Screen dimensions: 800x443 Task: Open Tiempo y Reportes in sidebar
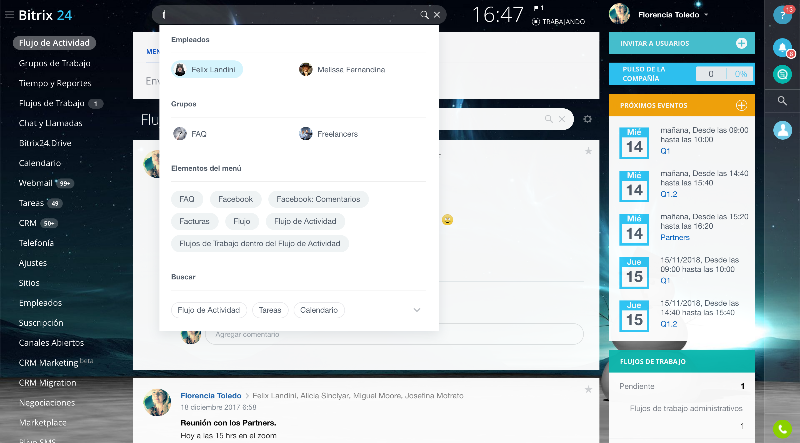tap(55, 83)
